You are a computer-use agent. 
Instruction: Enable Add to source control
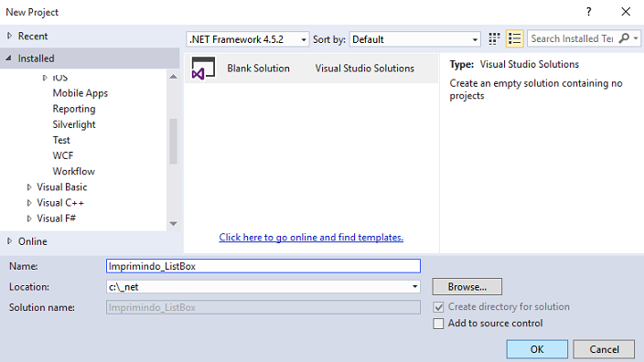[438, 324]
